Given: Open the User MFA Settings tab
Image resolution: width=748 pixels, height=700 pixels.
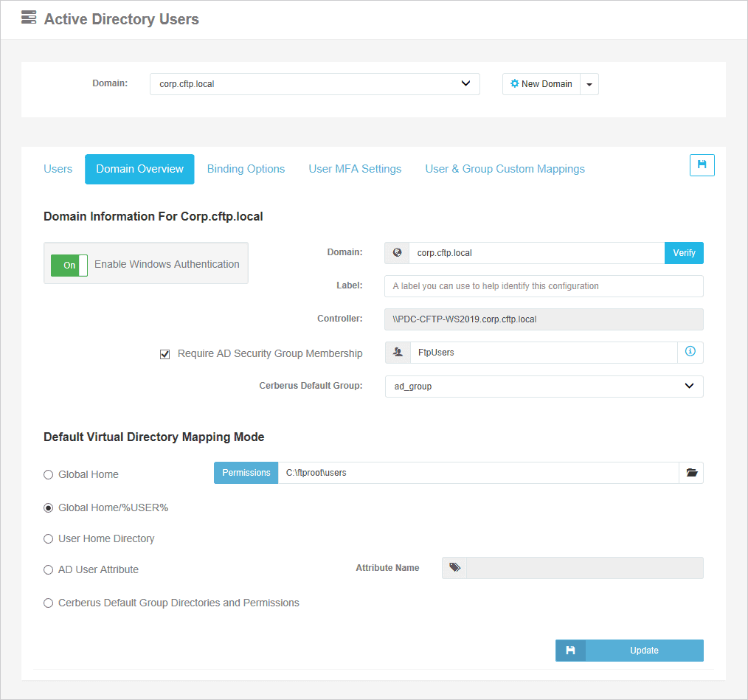Looking at the screenshot, I should [x=355, y=169].
